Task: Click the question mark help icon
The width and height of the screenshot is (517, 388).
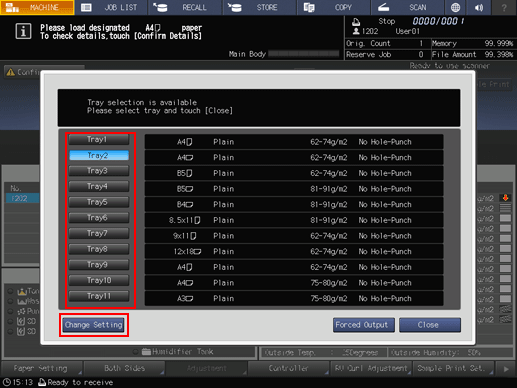Action: 504,7
